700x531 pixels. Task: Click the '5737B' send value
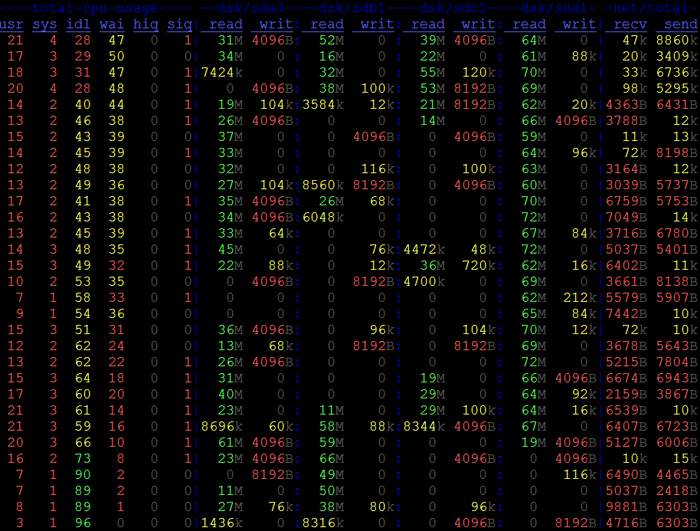click(677, 185)
